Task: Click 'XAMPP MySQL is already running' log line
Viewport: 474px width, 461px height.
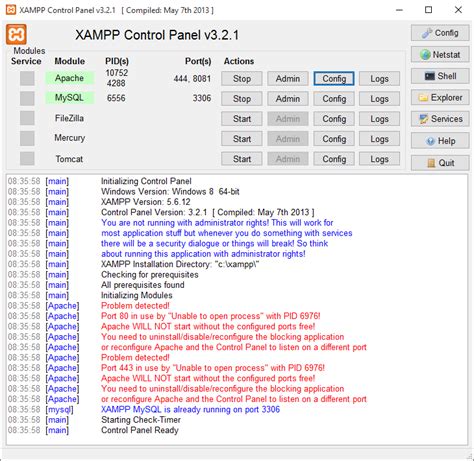Action: pyautogui.click(x=190, y=409)
